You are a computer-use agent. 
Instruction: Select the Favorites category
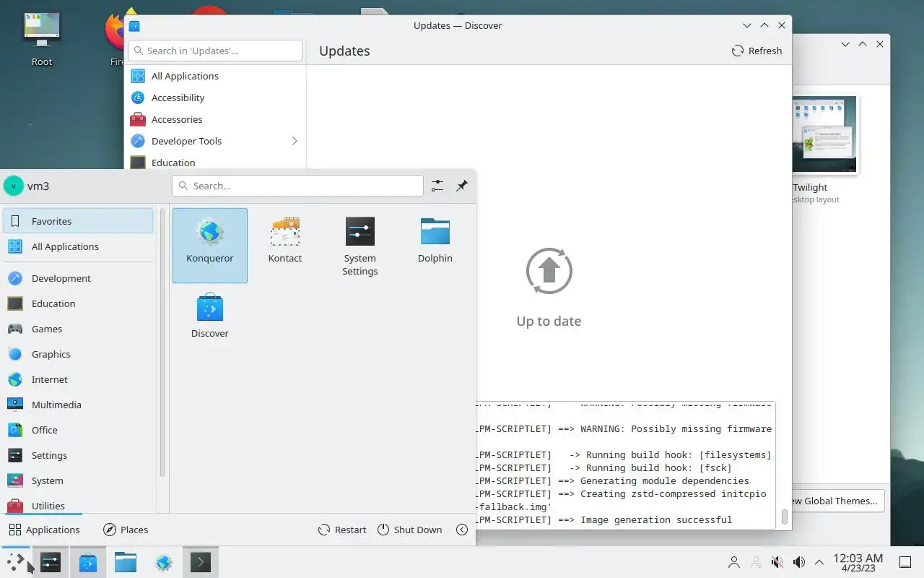coord(78,221)
